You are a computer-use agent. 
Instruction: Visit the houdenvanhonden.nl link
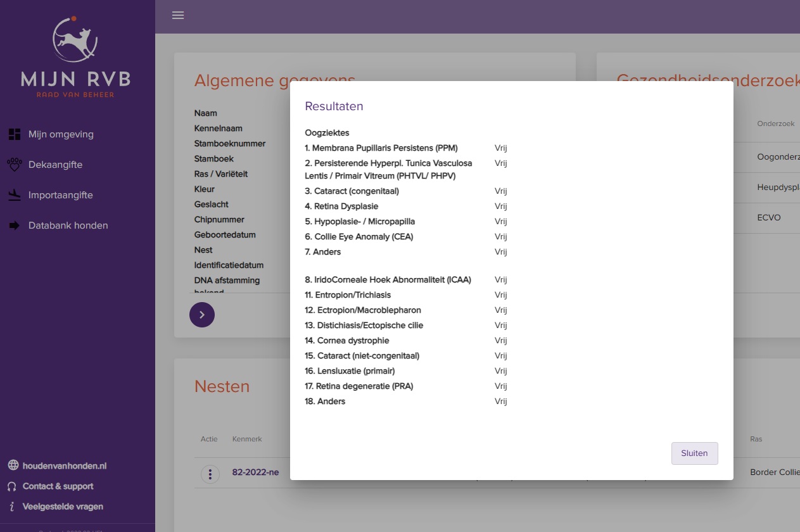(x=64, y=466)
